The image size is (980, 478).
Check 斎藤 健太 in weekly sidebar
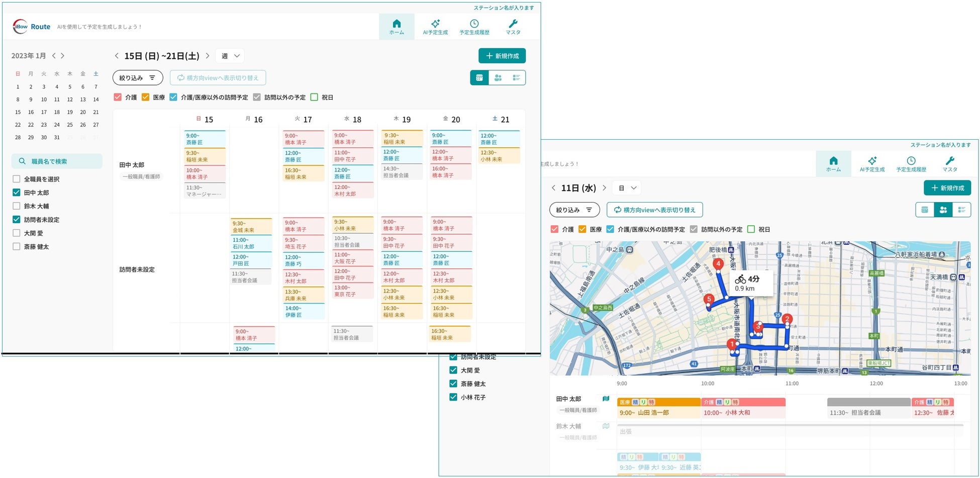17,247
